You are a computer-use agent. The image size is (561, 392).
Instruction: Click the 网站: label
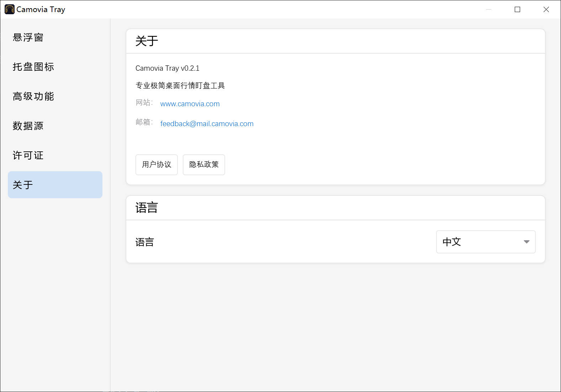click(144, 103)
